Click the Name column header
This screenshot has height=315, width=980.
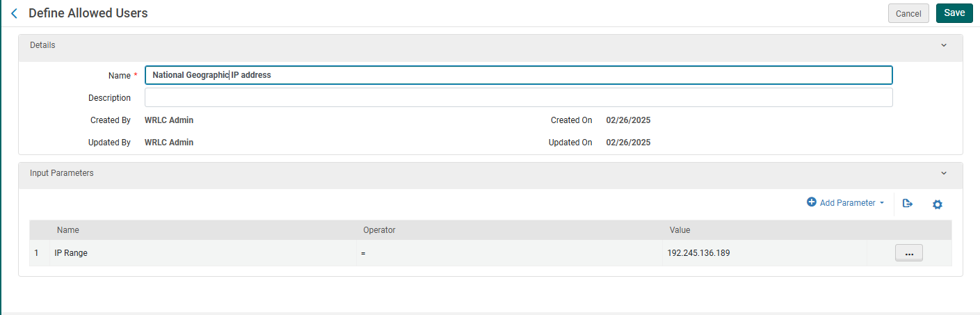coord(68,230)
